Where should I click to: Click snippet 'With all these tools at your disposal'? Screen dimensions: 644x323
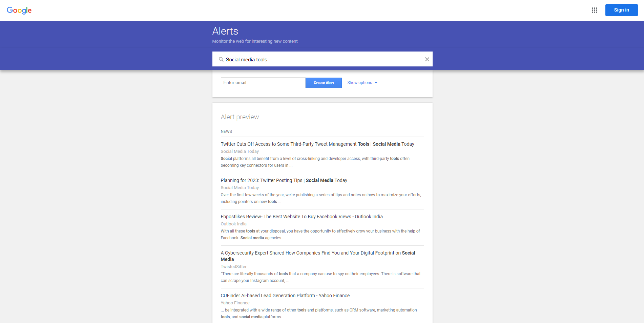point(320,235)
